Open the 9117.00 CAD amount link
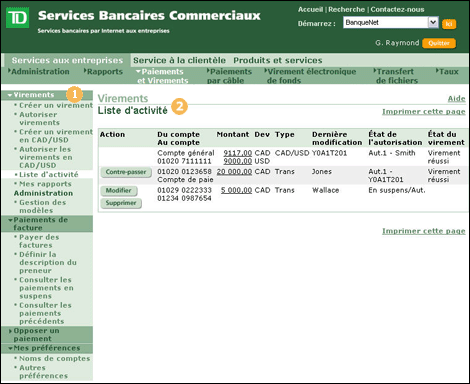The width and height of the screenshot is (470, 384). (x=238, y=153)
